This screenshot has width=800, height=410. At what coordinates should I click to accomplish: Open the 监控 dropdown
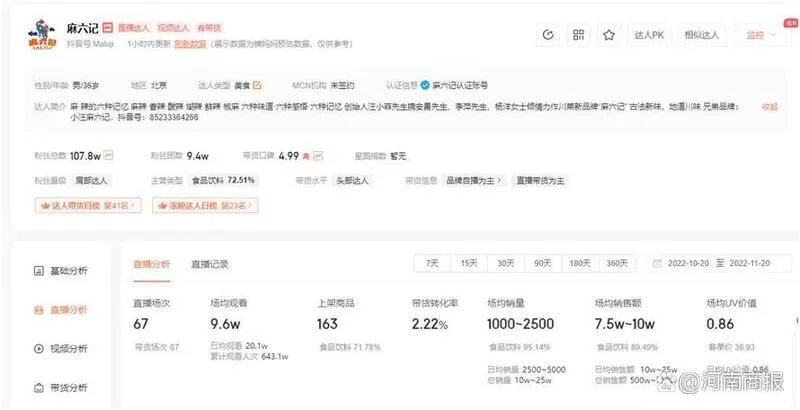pos(761,35)
